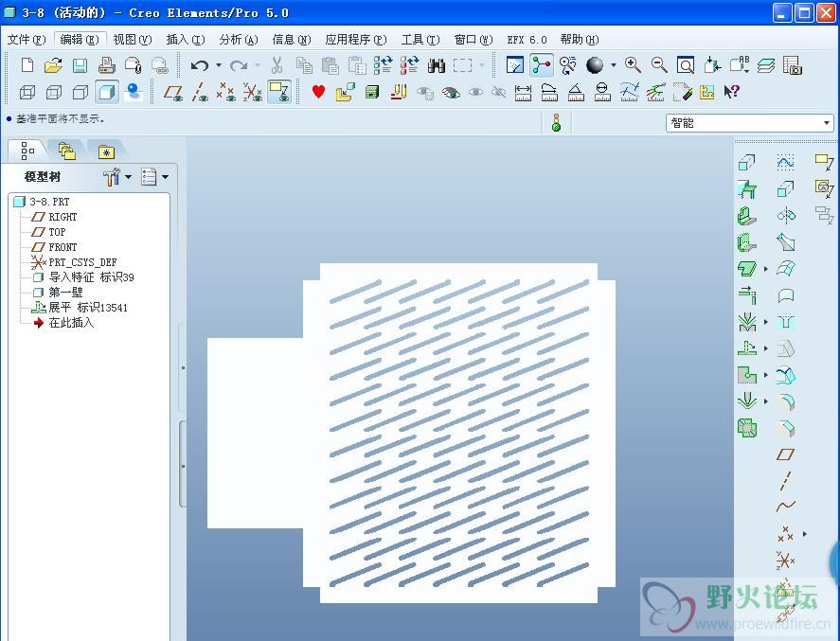
Task: Switch to the Folder Browser tab
Action: (66, 151)
